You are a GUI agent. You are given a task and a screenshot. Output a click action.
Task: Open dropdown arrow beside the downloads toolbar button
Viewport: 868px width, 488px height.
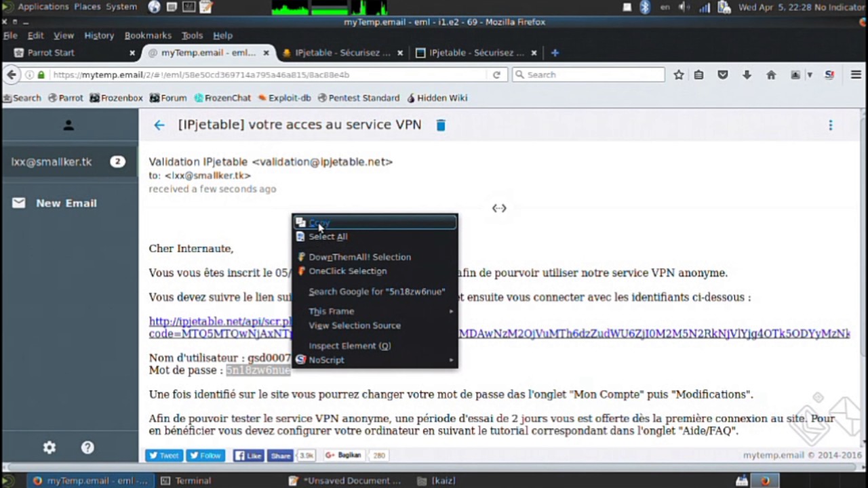tap(810, 75)
